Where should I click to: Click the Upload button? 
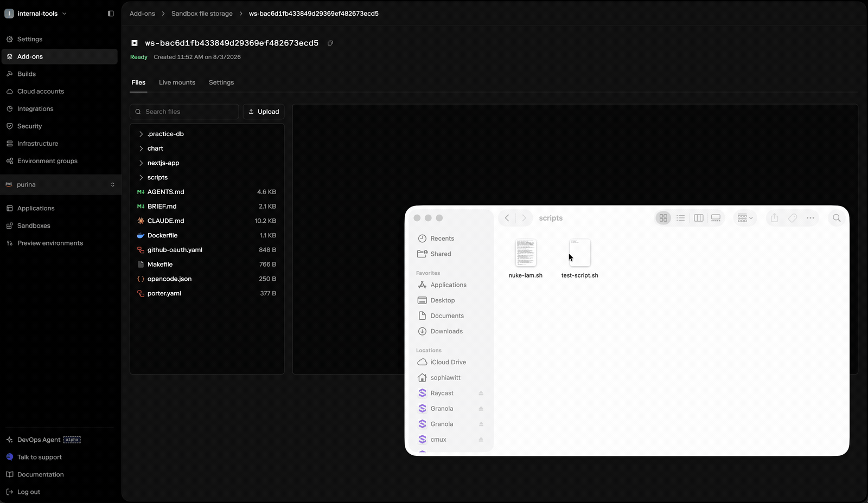click(264, 112)
